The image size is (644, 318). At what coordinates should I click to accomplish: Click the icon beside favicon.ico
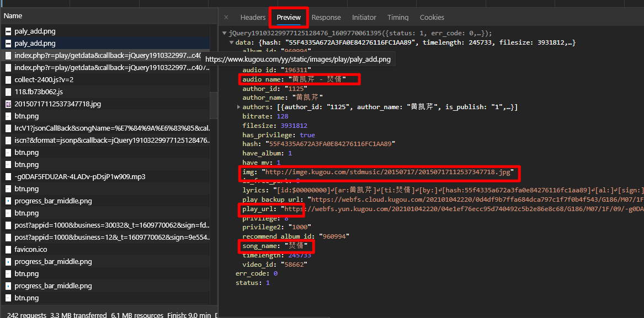[x=8, y=249]
